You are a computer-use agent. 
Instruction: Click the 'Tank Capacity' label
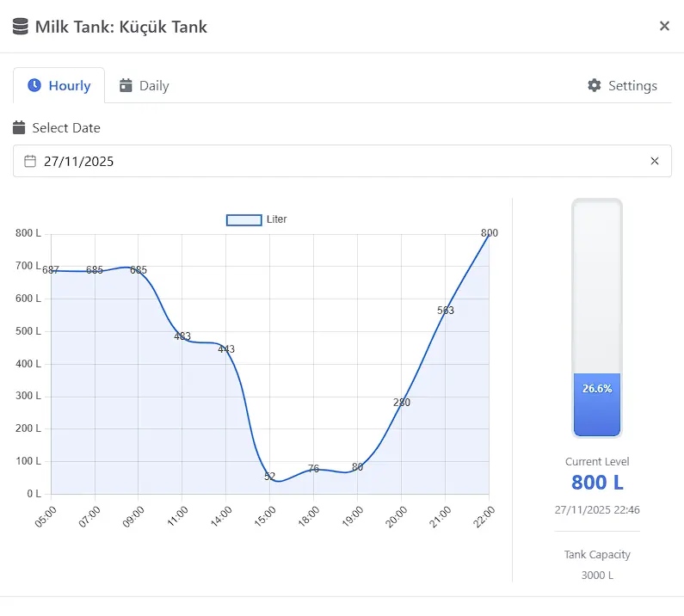click(x=597, y=555)
